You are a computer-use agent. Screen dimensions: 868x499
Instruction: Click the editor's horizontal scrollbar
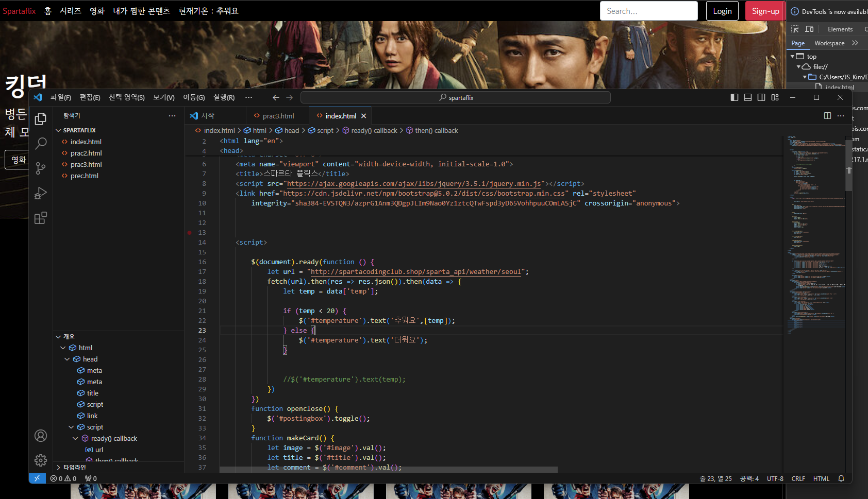pyautogui.click(x=389, y=470)
